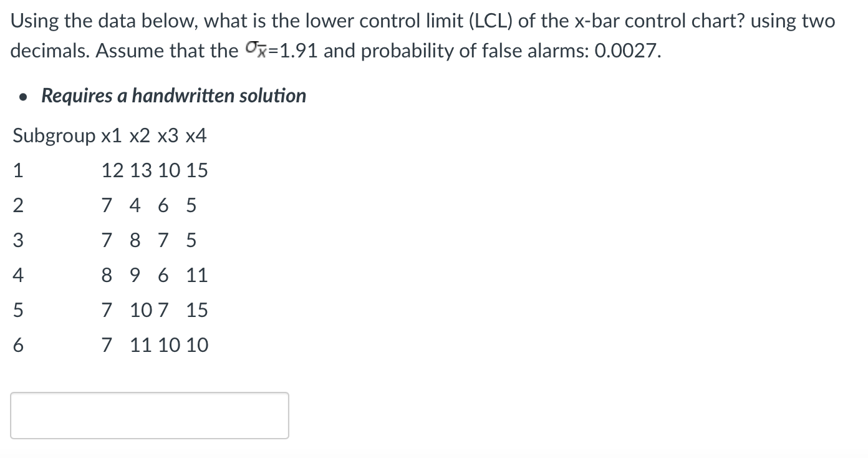The image size is (868, 458).
Task: Click the answer input box
Action: point(150,415)
